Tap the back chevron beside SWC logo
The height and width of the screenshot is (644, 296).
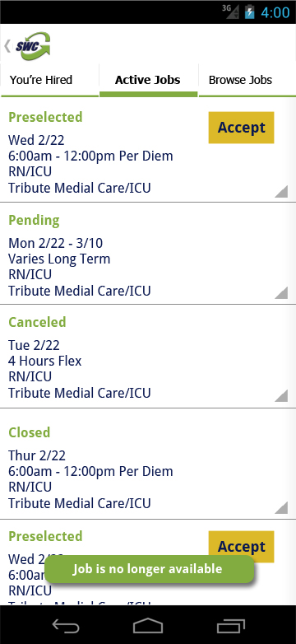[7, 46]
